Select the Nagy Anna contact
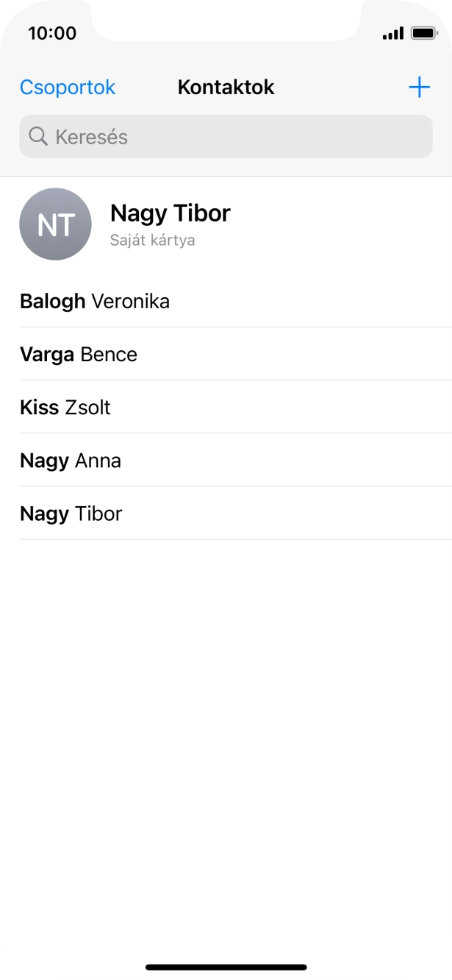Viewport: 452px width, 980px height. 71,461
